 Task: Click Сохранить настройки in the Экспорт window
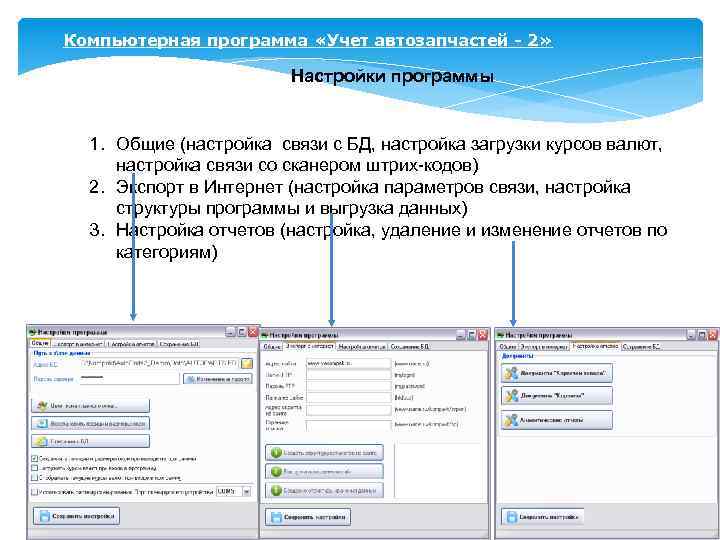(x=308, y=518)
